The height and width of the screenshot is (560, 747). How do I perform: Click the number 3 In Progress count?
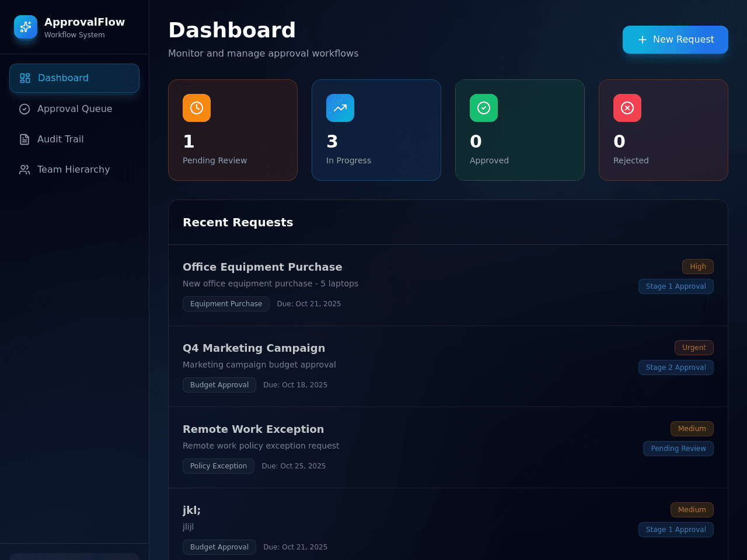[332, 142]
